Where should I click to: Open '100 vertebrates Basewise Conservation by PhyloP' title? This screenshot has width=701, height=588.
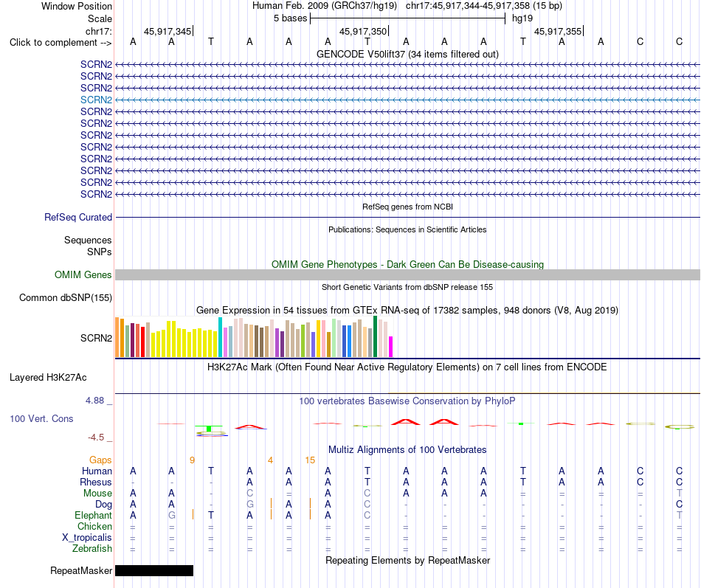click(x=407, y=401)
